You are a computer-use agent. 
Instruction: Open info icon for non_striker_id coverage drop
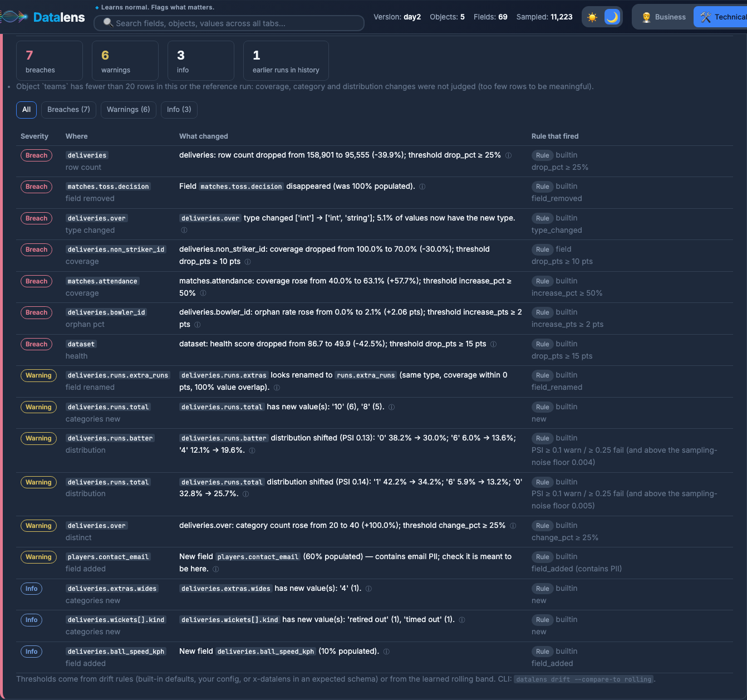pyautogui.click(x=248, y=262)
